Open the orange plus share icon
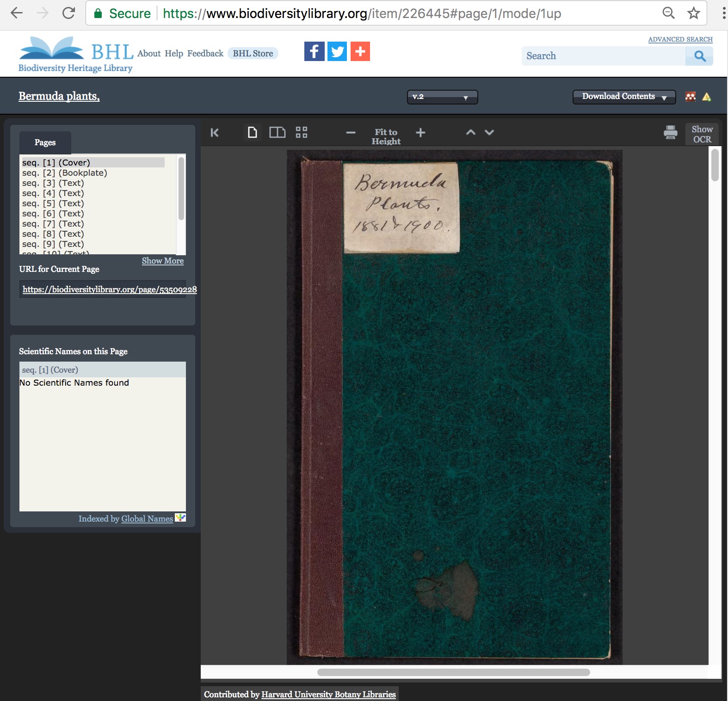The image size is (728, 701). click(x=360, y=51)
